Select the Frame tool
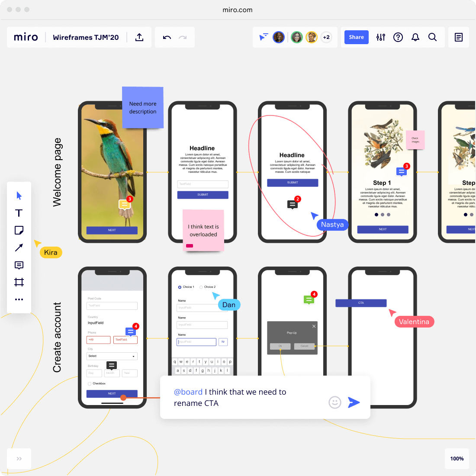This screenshot has height=476, width=476. [19, 282]
